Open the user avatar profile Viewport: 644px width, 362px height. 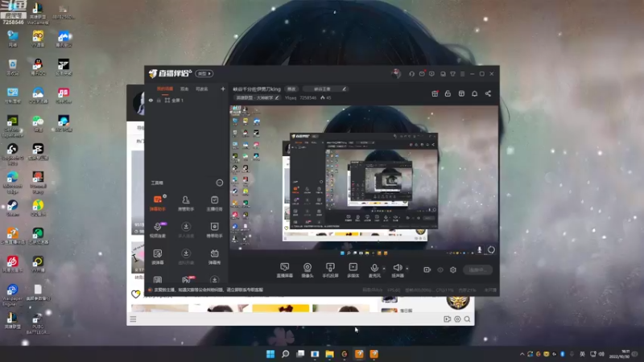396,73
